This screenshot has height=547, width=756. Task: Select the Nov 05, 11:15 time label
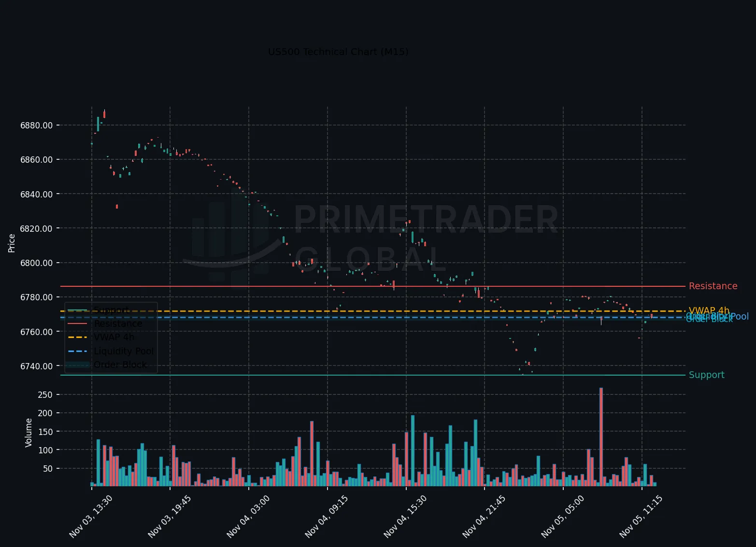pos(642,516)
